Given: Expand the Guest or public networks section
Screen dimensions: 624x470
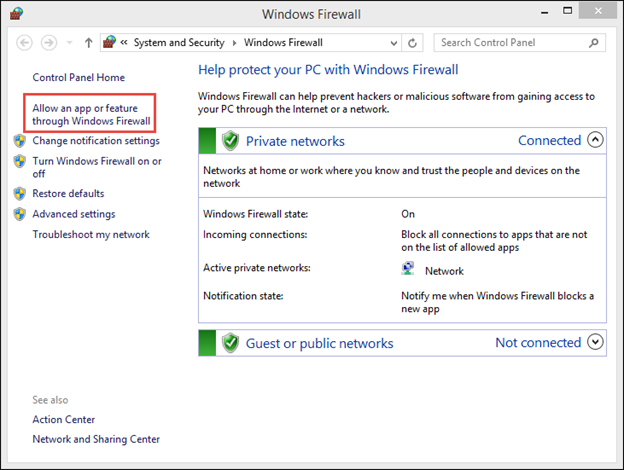Looking at the screenshot, I should (x=595, y=342).
